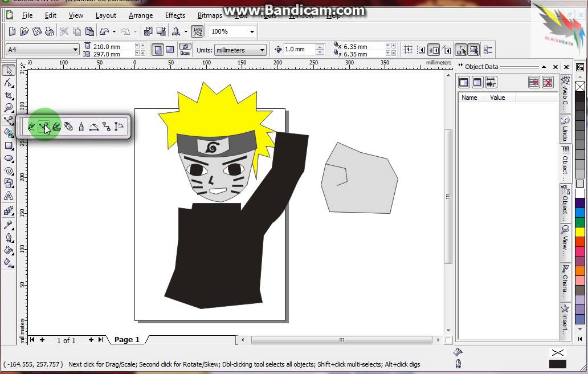Open the Options dialog icon on property bar

point(488,50)
